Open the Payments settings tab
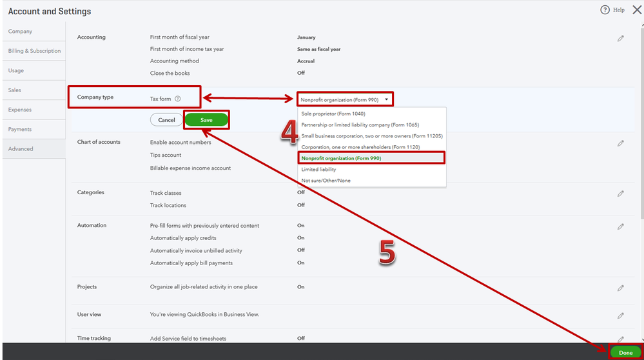Viewport: 644px width, 360px height. 34,129
